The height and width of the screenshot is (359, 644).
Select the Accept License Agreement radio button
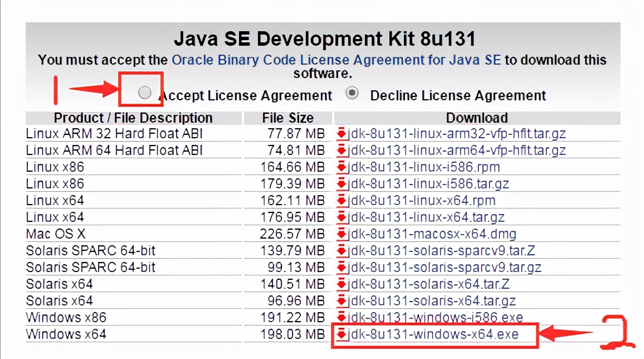[x=145, y=93]
